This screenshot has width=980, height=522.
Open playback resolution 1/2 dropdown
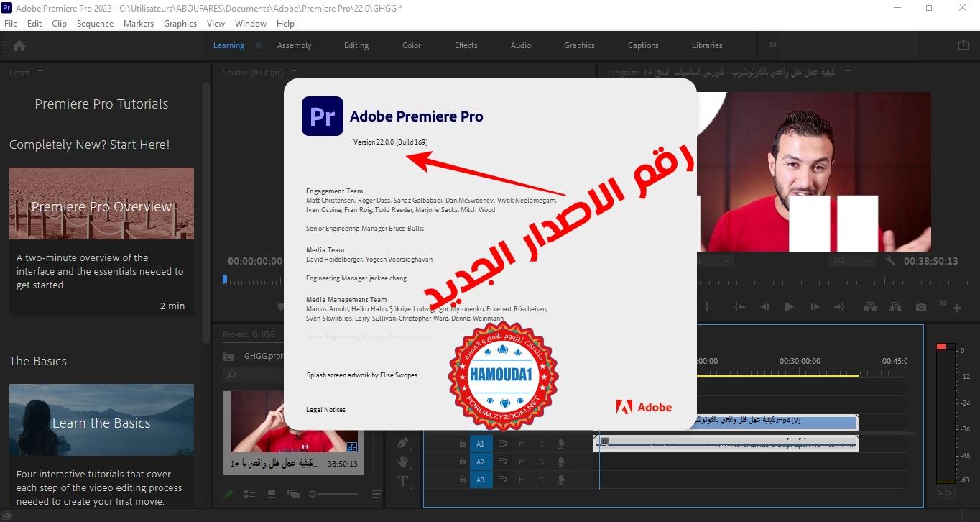pyautogui.click(x=853, y=261)
